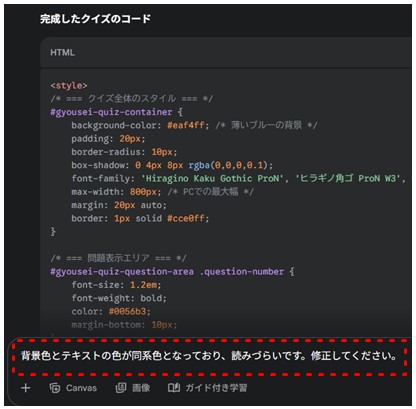Click the Canvas icon beside its label

click(55, 388)
